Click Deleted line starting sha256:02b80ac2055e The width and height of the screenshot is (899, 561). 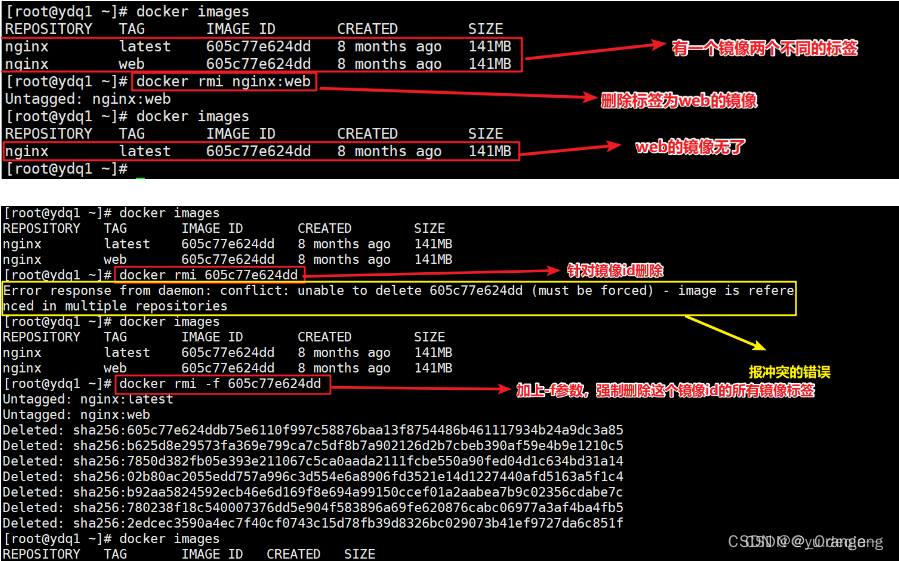313,477
